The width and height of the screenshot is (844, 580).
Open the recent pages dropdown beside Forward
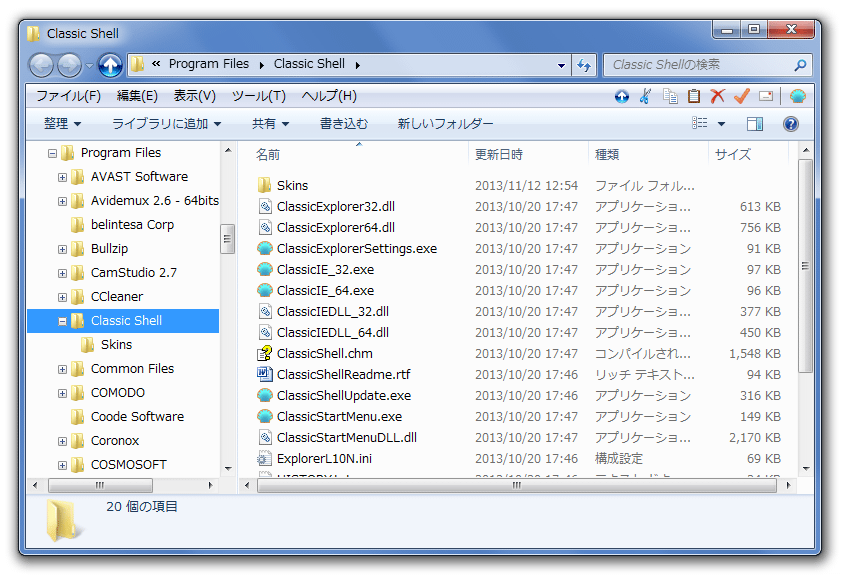click(x=89, y=66)
